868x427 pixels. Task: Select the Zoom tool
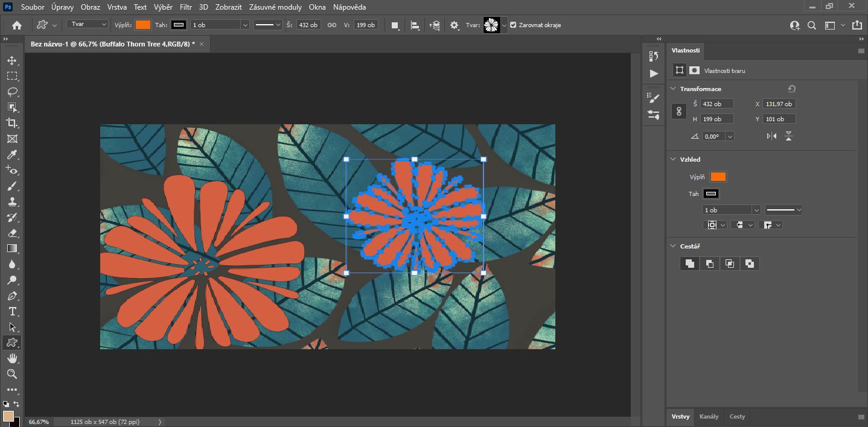11,374
